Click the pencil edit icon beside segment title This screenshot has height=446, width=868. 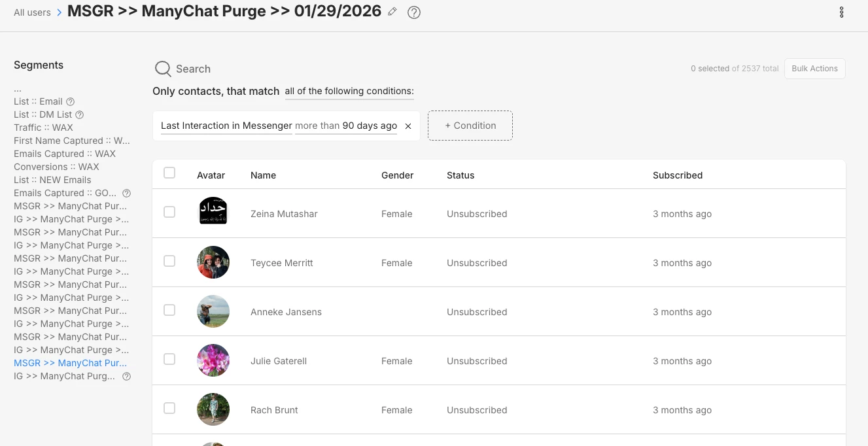coord(392,12)
